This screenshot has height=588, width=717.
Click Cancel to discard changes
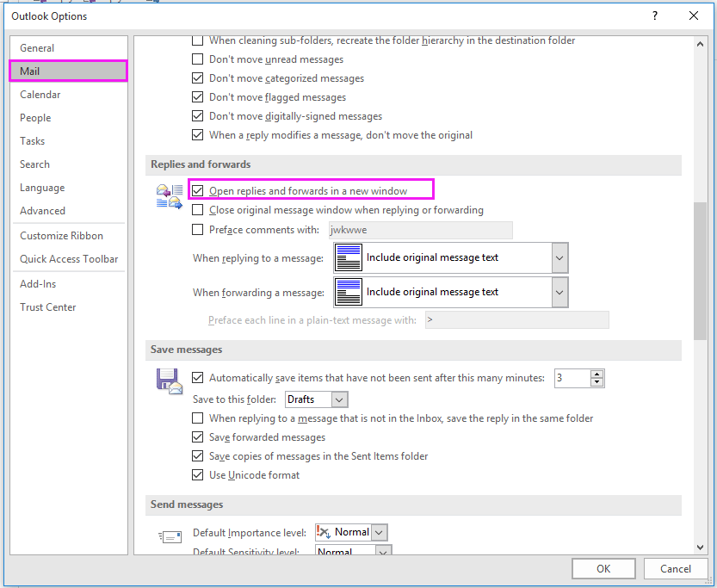(676, 568)
